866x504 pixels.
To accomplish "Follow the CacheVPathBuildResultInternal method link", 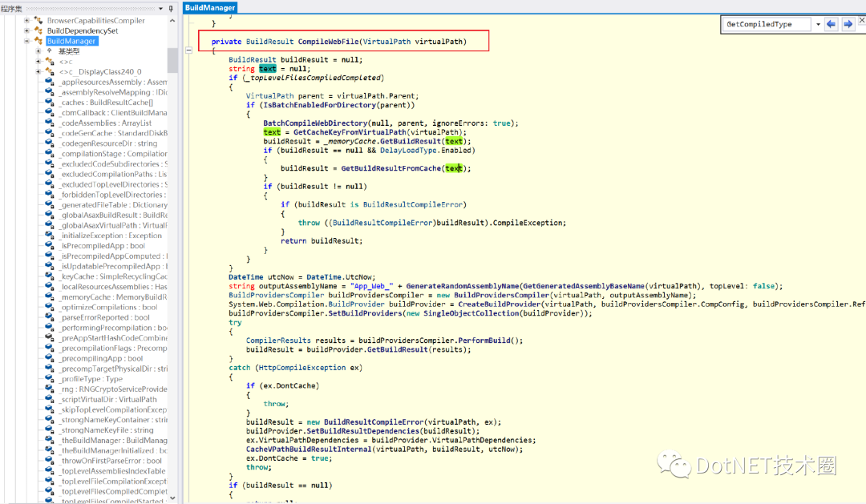I will click(309, 450).
